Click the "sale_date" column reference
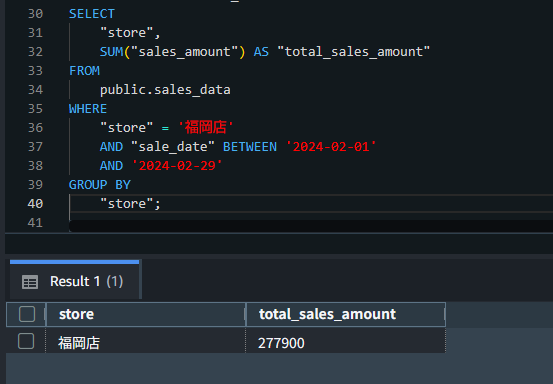The image size is (553, 384). coord(173,147)
